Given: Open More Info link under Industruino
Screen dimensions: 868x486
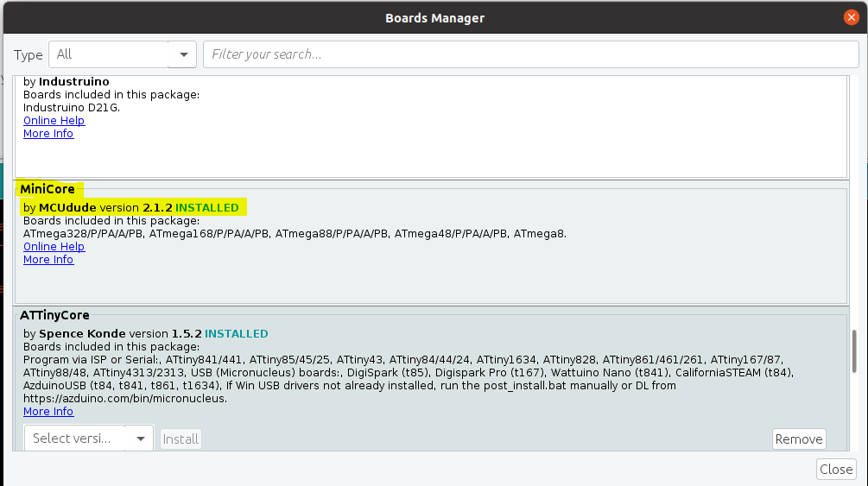Looking at the screenshot, I should (48, 134).
